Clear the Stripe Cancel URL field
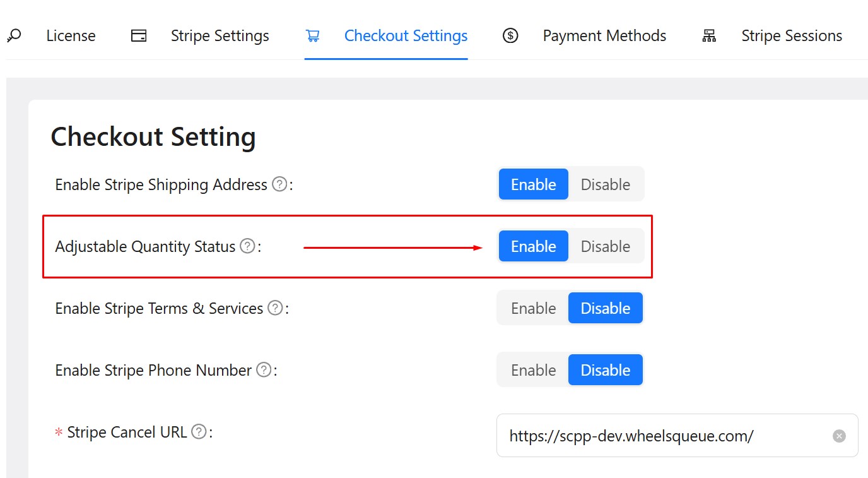 click(839, 436)
